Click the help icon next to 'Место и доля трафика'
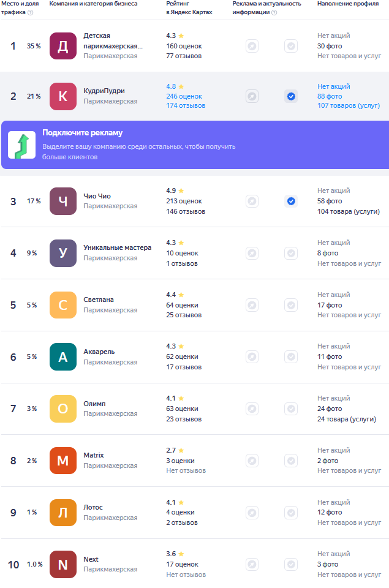The image size is (389, 588). (31, 12)
